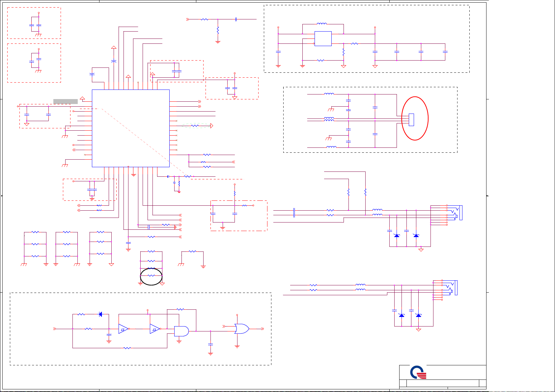Click the Schmitt-trigger inverter feeding the AND gate
This screenshot has width=555, height=392.
pyautogui.click(x=155, y=329)
